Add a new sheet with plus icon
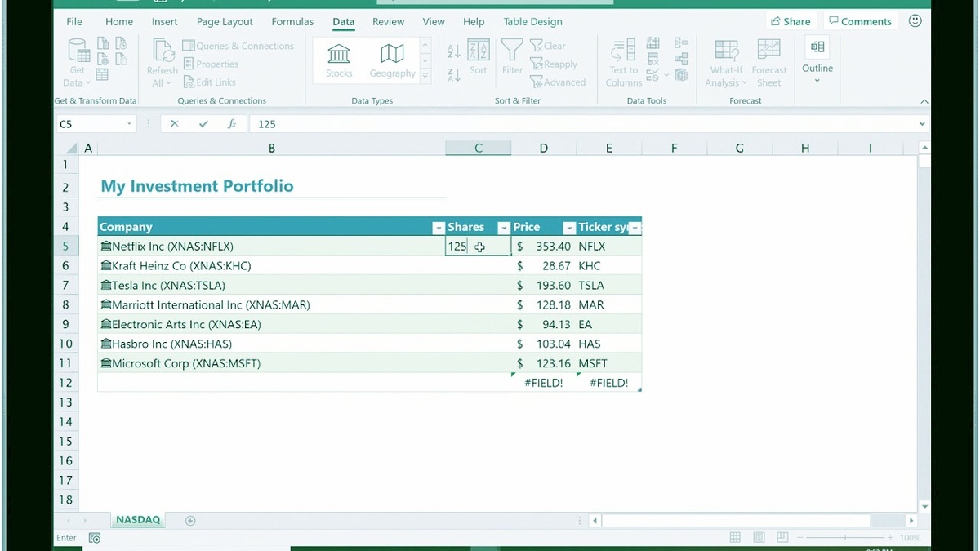This screenshot has height=551, width=980. pos(190,520)
